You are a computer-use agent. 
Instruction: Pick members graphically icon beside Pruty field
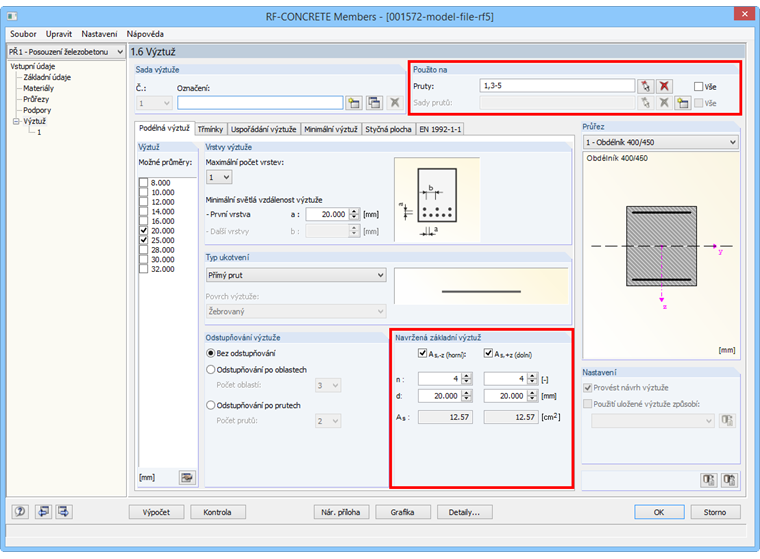click(645, 86)
